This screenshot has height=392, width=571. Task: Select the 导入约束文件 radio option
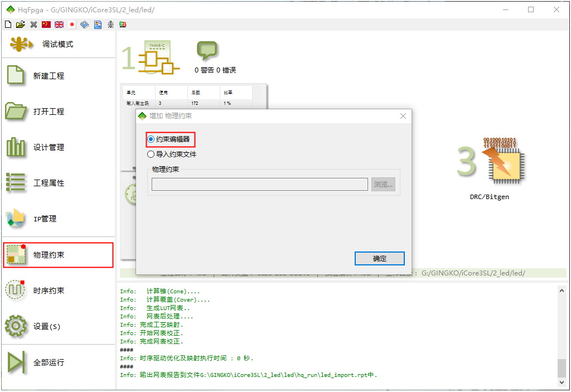(x=151, y=154)
